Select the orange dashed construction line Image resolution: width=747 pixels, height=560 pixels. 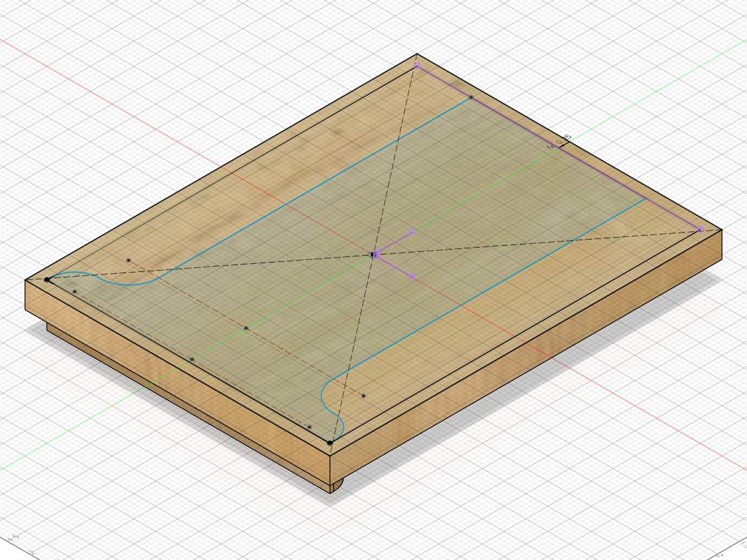pos(246,328)
